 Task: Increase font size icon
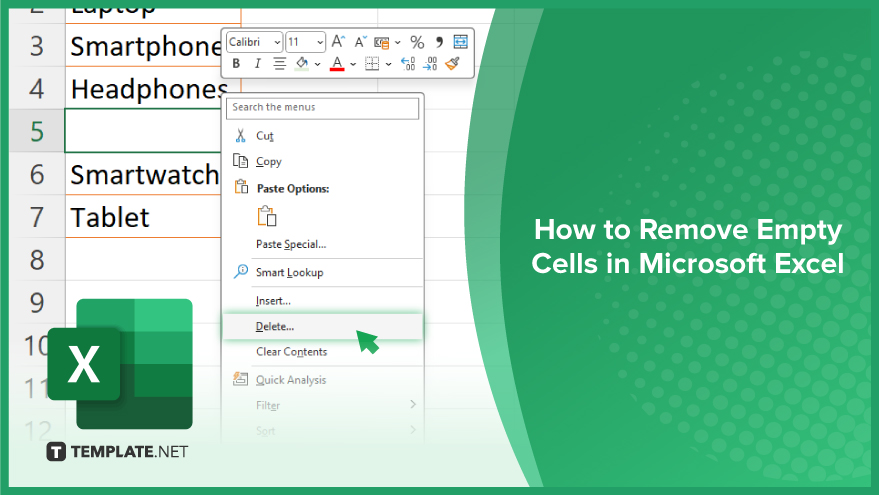coord(337,42)
